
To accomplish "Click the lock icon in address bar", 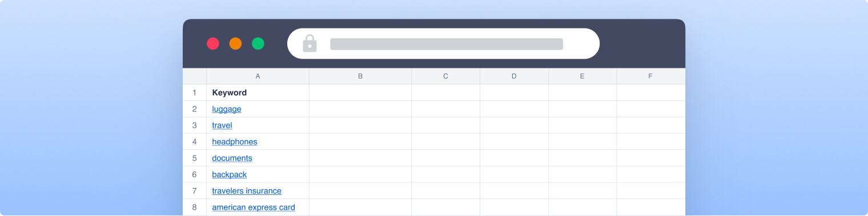I will click(x=310, y=43).
